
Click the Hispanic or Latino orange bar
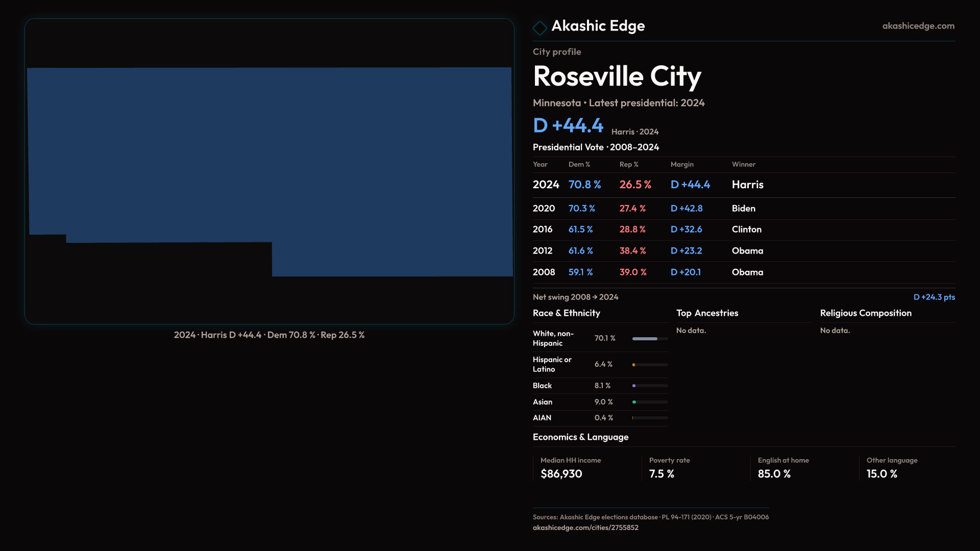[634, 365]
